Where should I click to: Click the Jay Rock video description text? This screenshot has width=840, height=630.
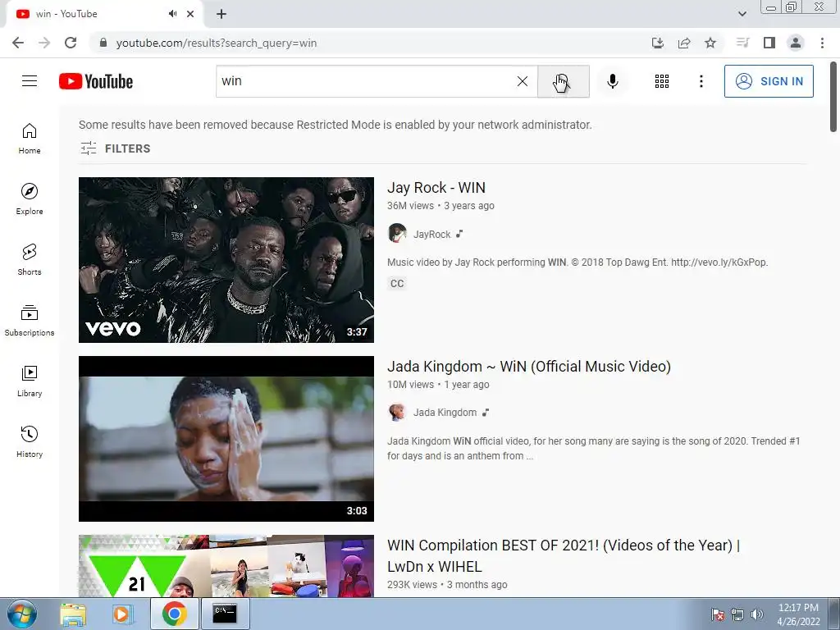click(577, 262)
